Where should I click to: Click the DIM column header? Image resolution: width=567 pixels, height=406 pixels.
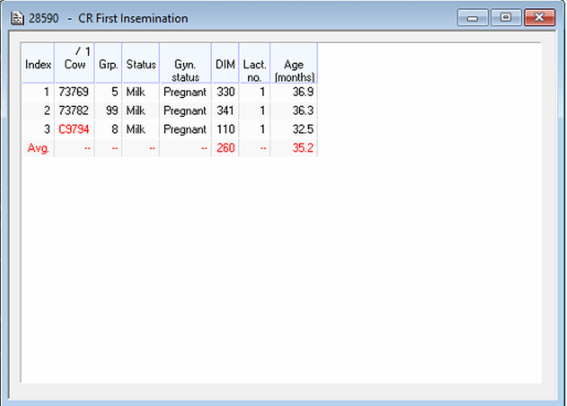pyautogui.click(x=225, y=63)
